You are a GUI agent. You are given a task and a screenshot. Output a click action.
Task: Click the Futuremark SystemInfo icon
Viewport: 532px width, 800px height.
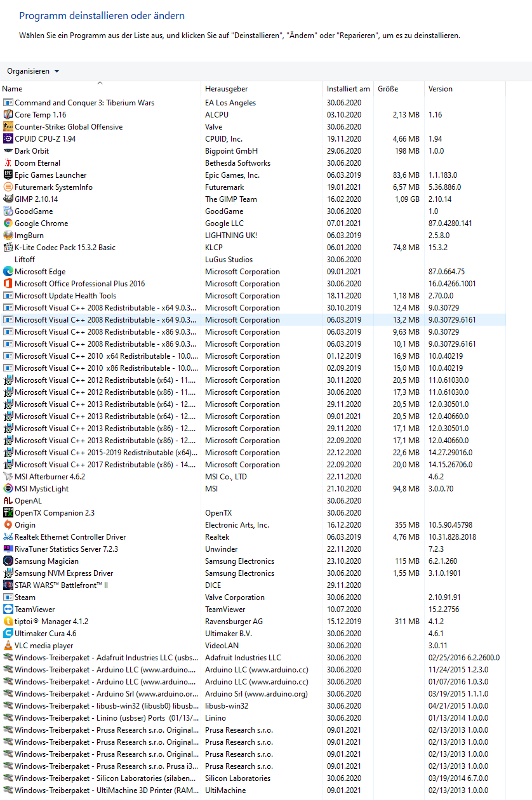[x=8, y=187]
